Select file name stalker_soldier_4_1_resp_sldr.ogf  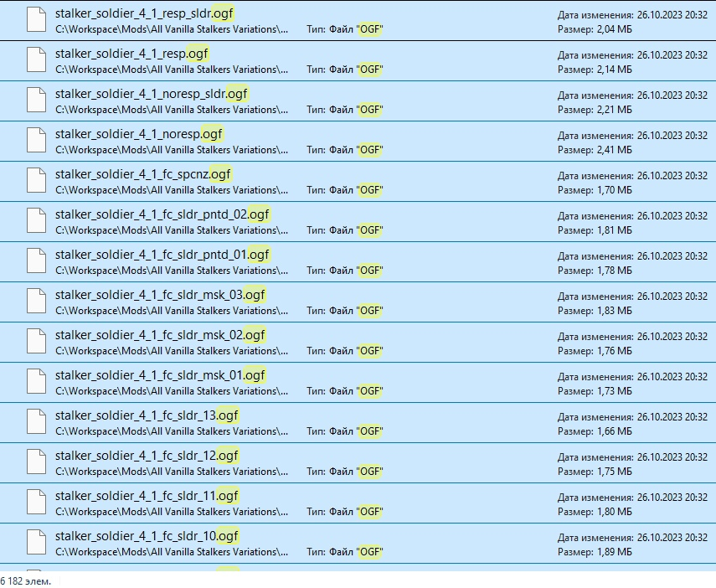[144, 13]
